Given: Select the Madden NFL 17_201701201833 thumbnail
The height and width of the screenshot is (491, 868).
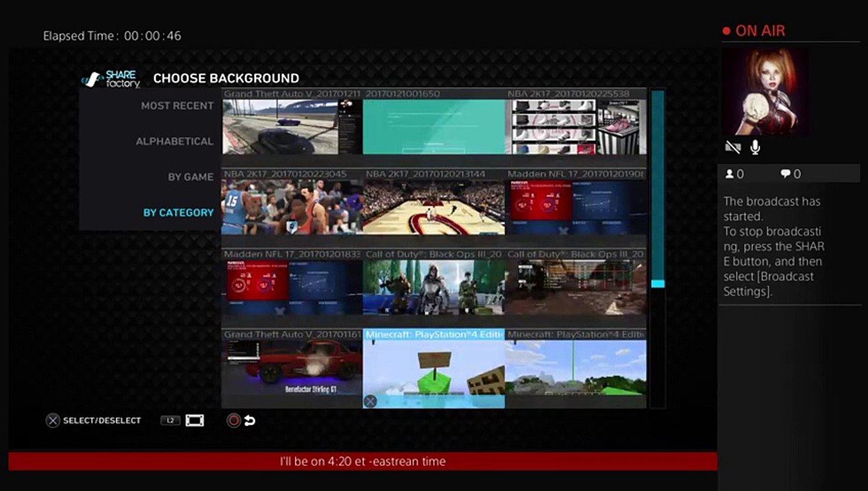Looking at the screenshot, I should (292, 287).
